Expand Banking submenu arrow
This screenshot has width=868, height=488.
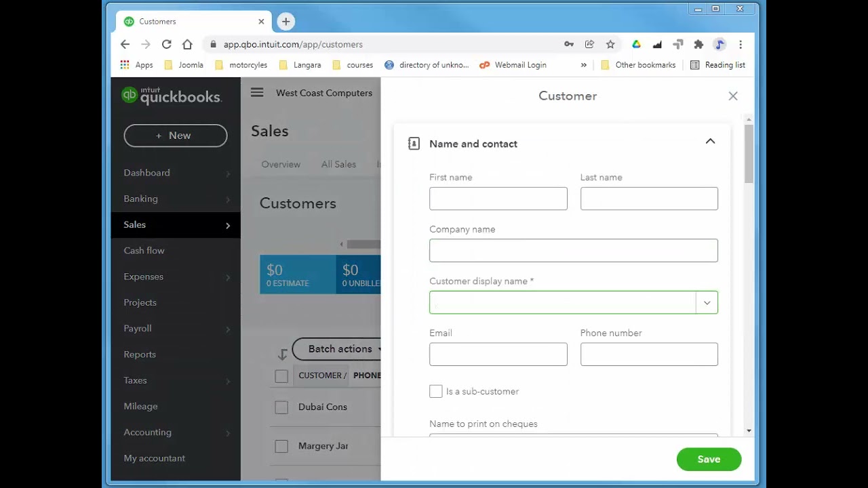point(228,199)
